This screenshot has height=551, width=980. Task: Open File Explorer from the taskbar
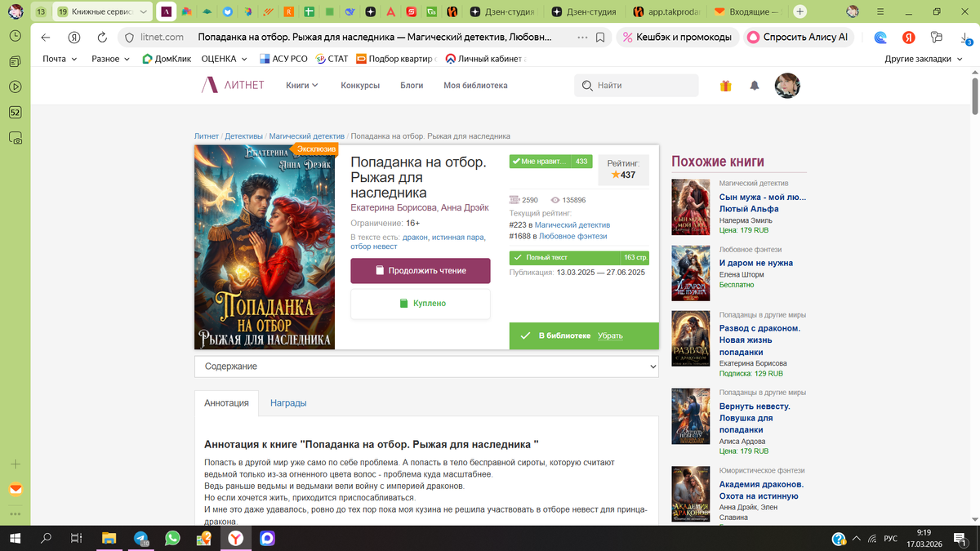109,539
